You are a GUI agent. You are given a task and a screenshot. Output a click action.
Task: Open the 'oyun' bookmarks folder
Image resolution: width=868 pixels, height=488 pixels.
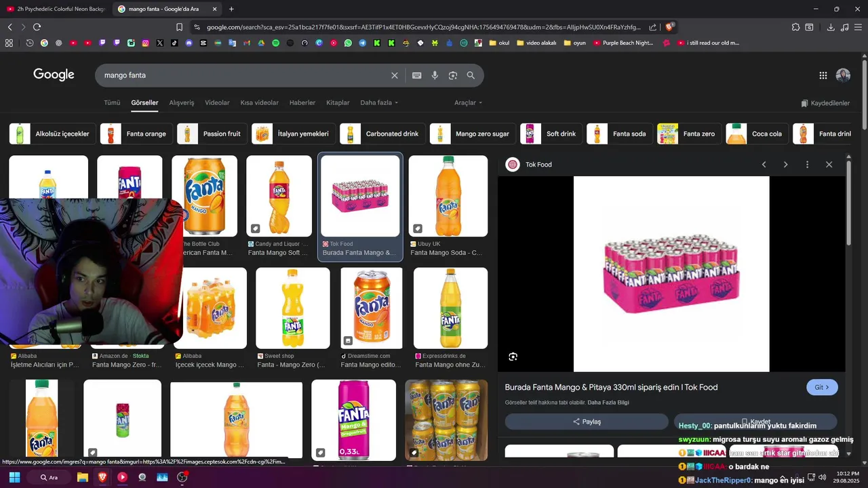click(x=574, y=43)
